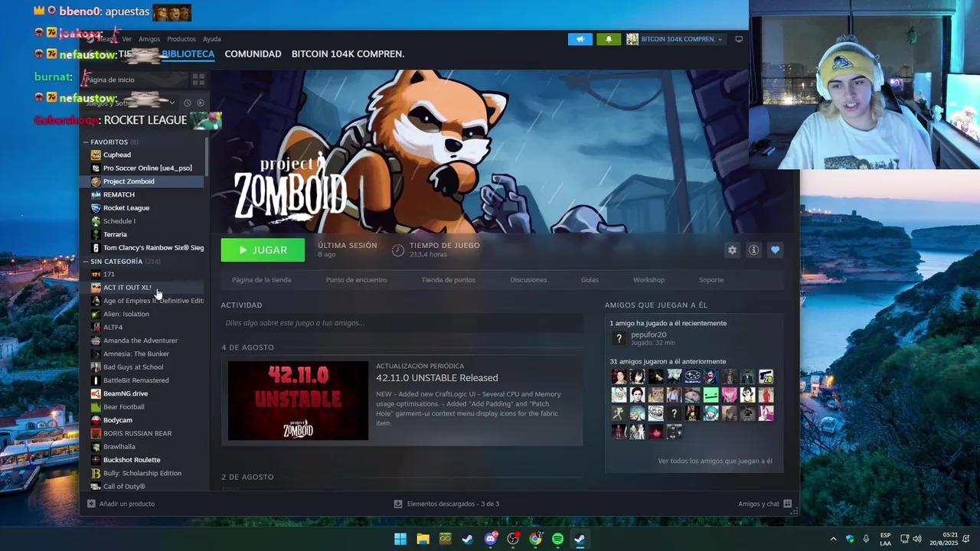Click Añadir un producto
The image size is (980, 551).
[x=121, y=504]
